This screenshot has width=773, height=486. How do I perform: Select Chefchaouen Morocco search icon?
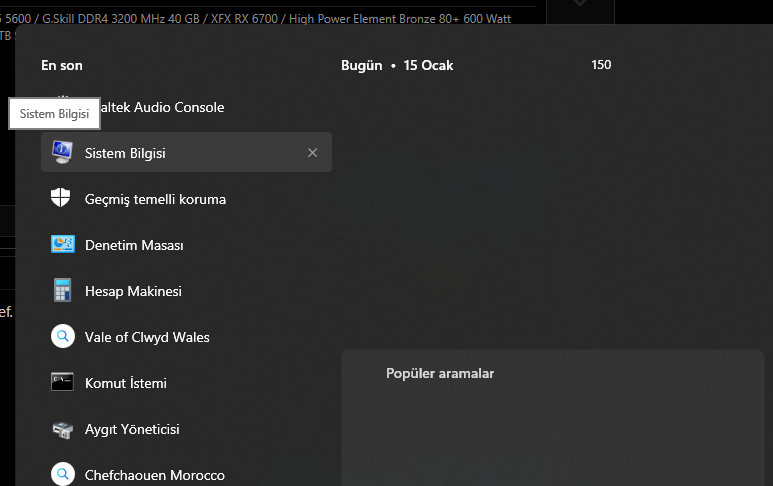pyautogui.click(x=63, y=474)
